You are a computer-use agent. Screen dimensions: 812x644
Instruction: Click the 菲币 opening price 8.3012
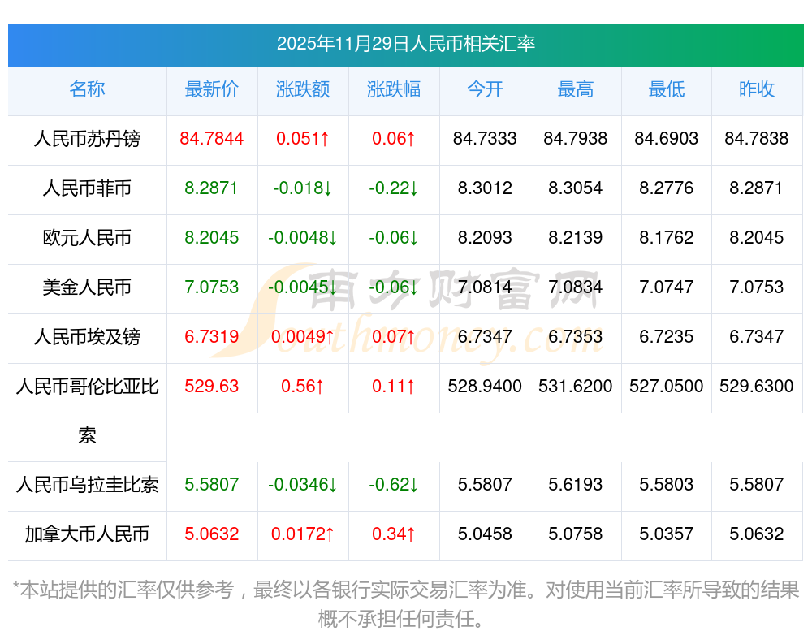tap(485, 188)
